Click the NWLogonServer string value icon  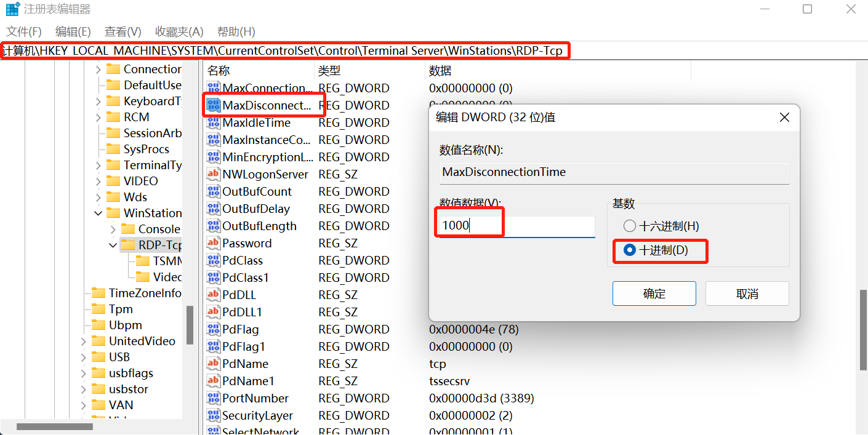(213, 174)
